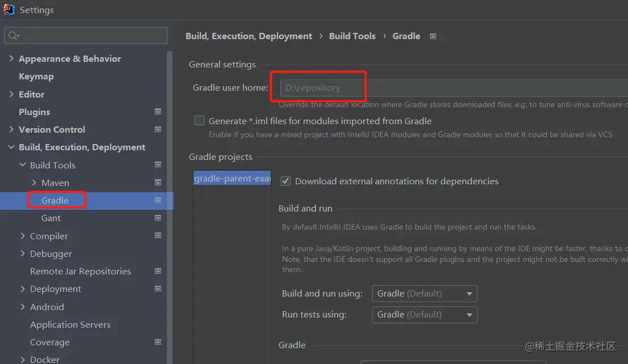Click the Android tree label
The height and width of the screenshot is (364, 628).
47,307
